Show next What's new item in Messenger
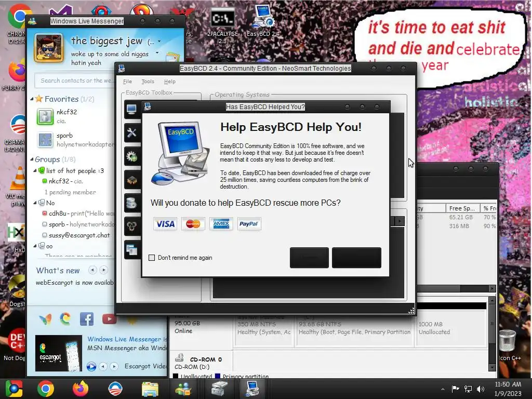The width and height of the screenshot is (532, 399). 103,270
